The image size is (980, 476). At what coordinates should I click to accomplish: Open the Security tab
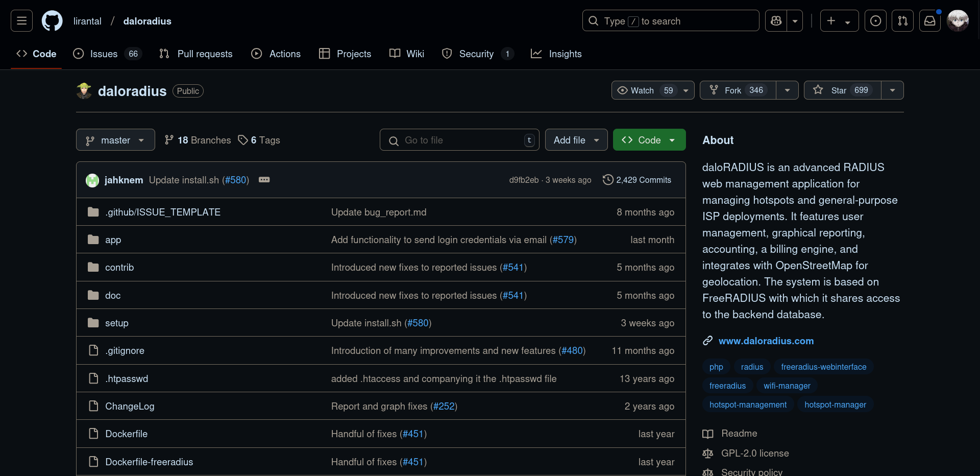478,54
